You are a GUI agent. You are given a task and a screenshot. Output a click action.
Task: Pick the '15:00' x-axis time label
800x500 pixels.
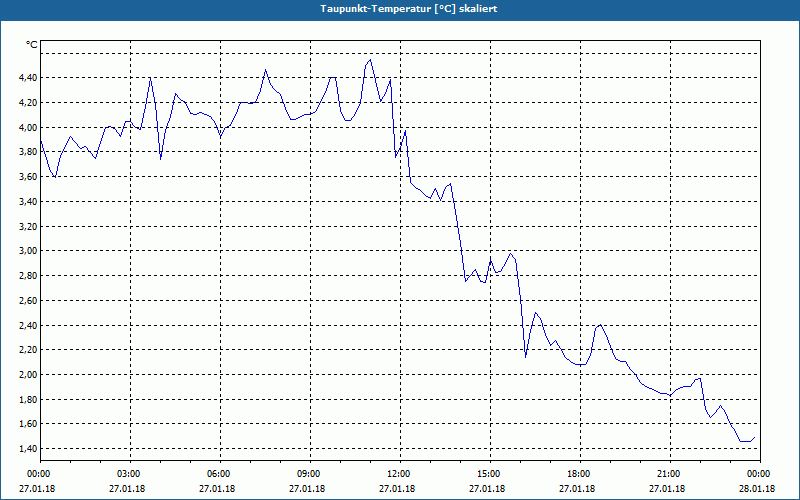click(490, 474)
